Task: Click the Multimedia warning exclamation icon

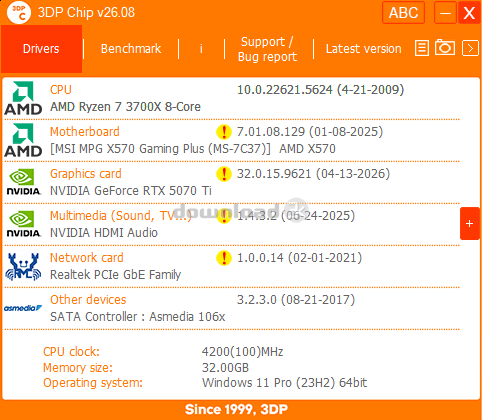Action: click(224, 217)
